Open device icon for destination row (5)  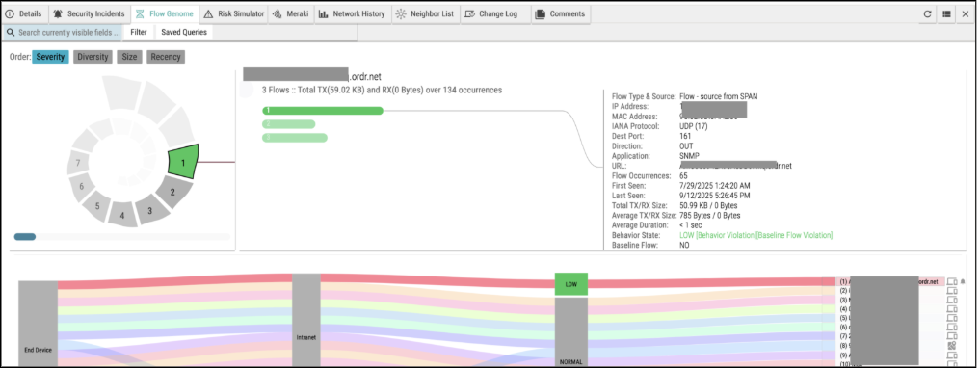point(952,318)
